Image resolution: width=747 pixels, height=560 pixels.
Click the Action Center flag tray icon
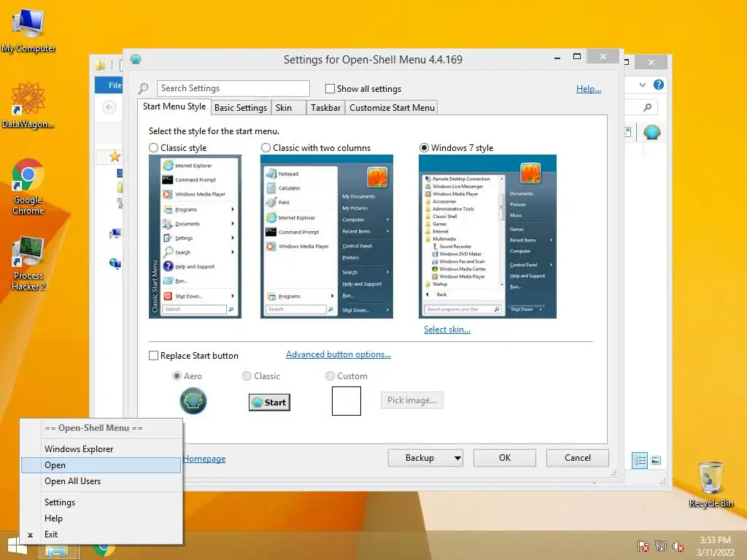(x=643, y=546)
